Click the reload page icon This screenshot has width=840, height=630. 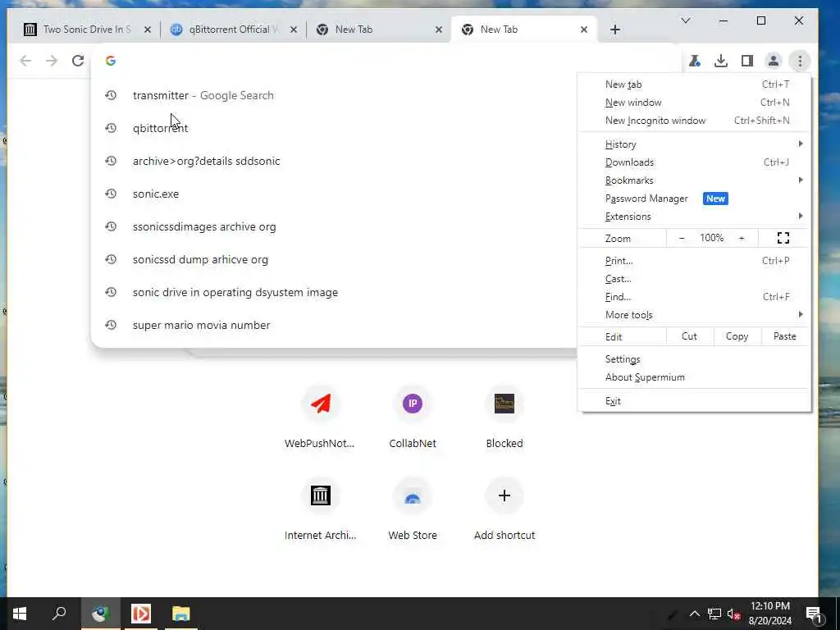click(x=78, y=61)
